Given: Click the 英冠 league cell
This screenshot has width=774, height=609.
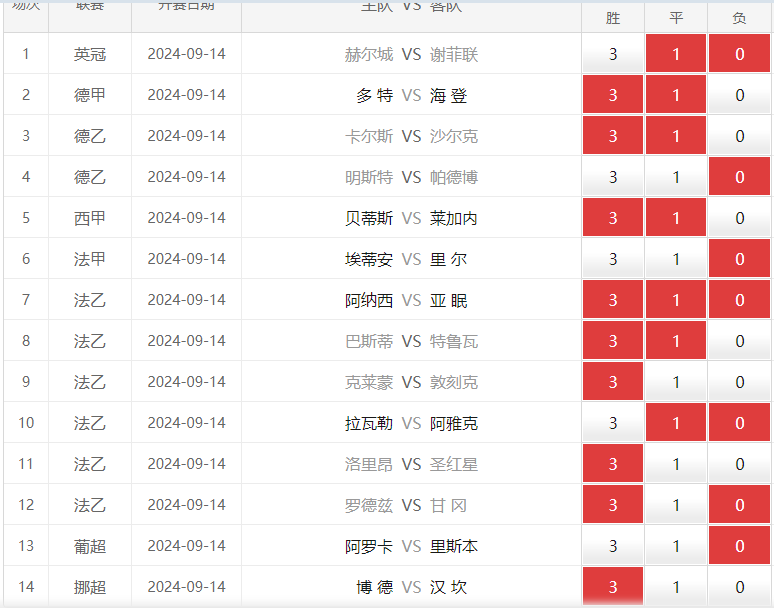Looking at the screenshot, I should [x=90, y=54].
